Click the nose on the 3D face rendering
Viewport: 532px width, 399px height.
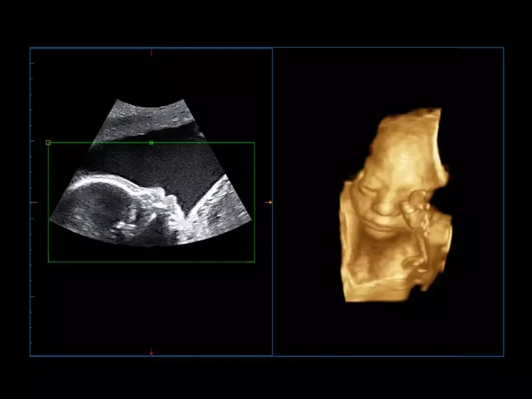(383, 206)
